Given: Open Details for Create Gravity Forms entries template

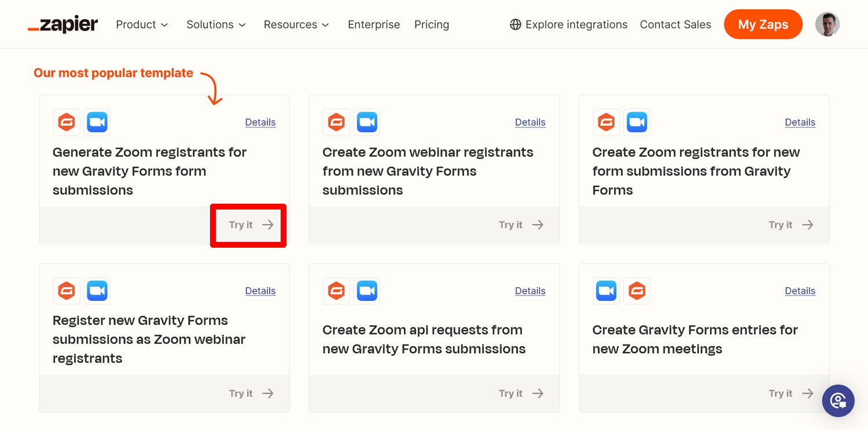Looking at the screenshot, I should point(800,291).
